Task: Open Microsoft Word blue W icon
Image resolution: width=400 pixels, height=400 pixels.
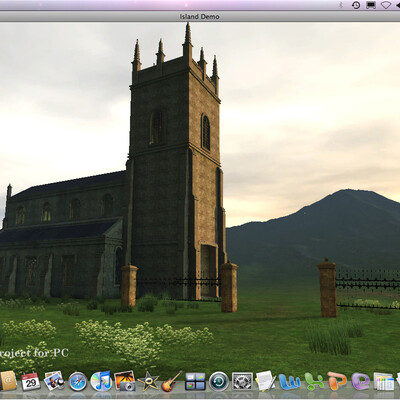Action: 289,382
